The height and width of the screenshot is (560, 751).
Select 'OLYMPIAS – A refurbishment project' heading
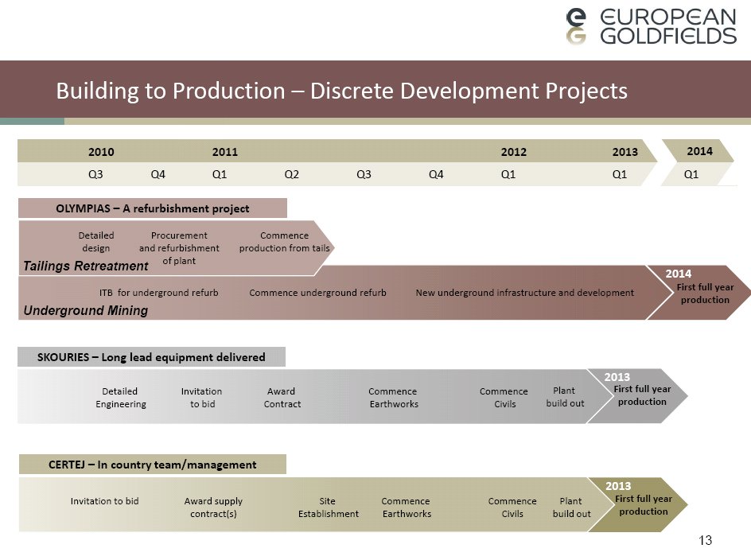(x=152, y=208)
